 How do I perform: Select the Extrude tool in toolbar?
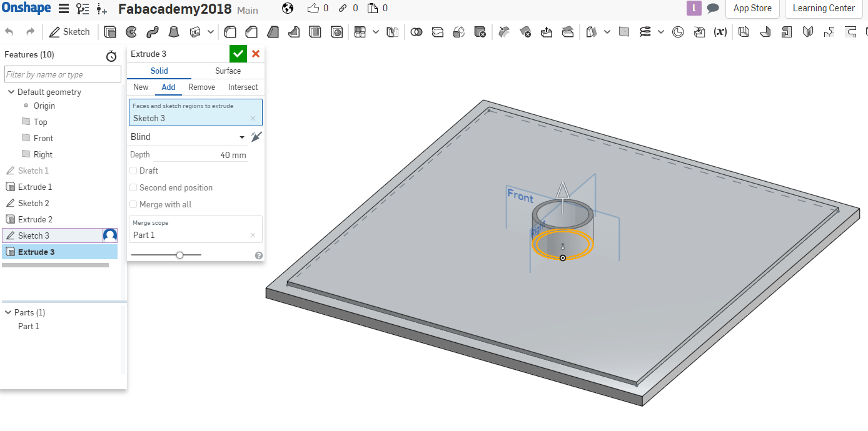(x=110, y=32)
